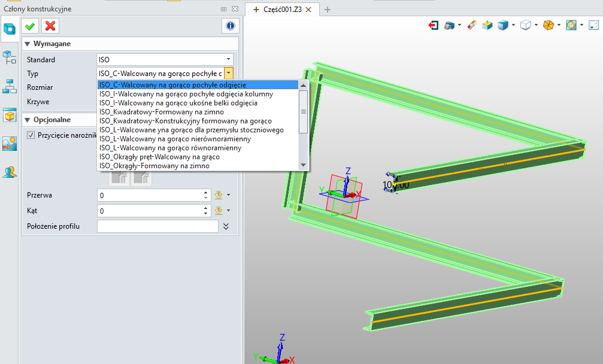Select ISO_I-Walcowany na gorąco pochyłe odgięcia kolumny
The image size is (603, 364).
pos(198,94)
